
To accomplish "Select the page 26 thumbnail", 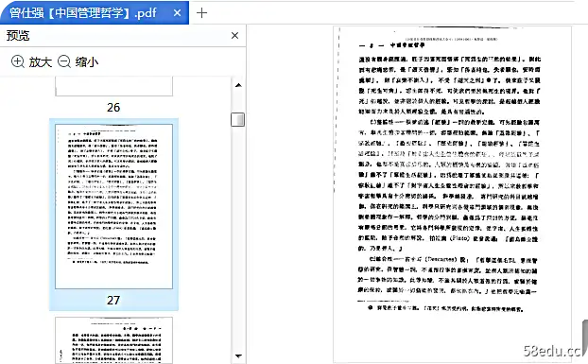I will [x=114, y=87].
